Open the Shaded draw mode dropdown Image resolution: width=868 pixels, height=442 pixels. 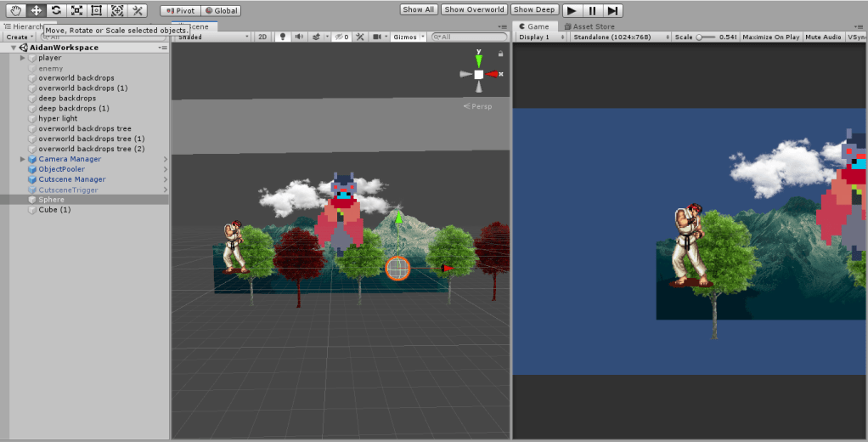tap(211, 37)
